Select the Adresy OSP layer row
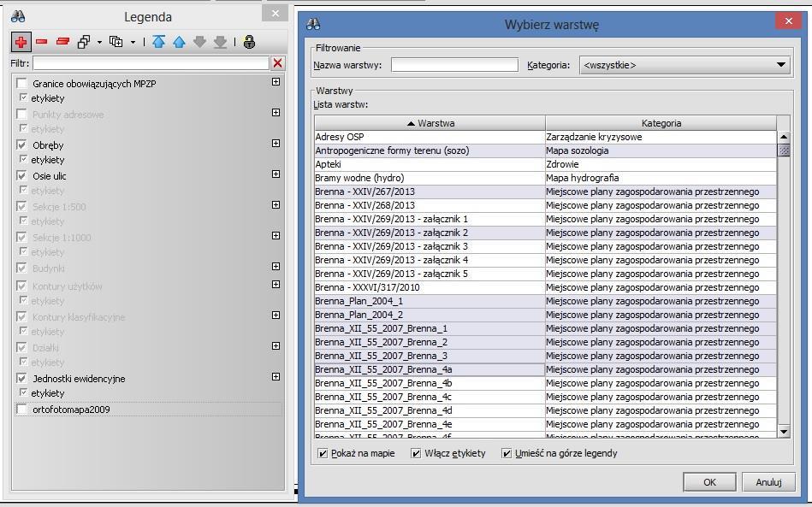This screenshot has height=507, width=812. pos(545,137)
